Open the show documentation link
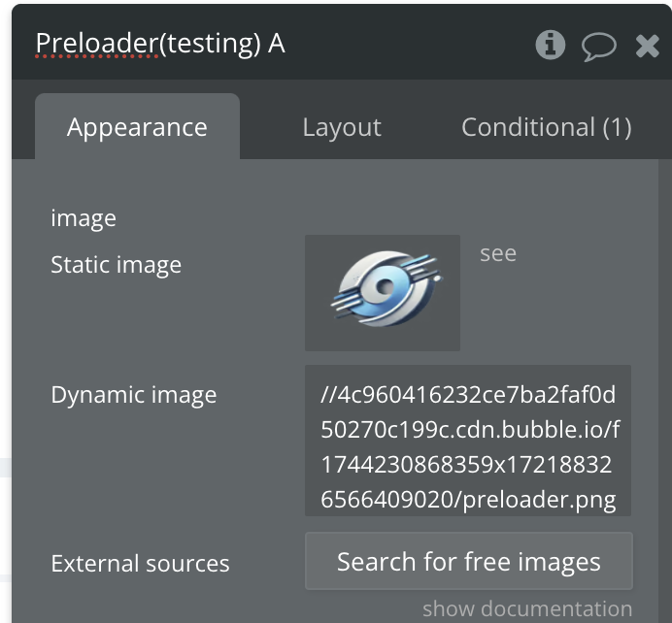 526,608
